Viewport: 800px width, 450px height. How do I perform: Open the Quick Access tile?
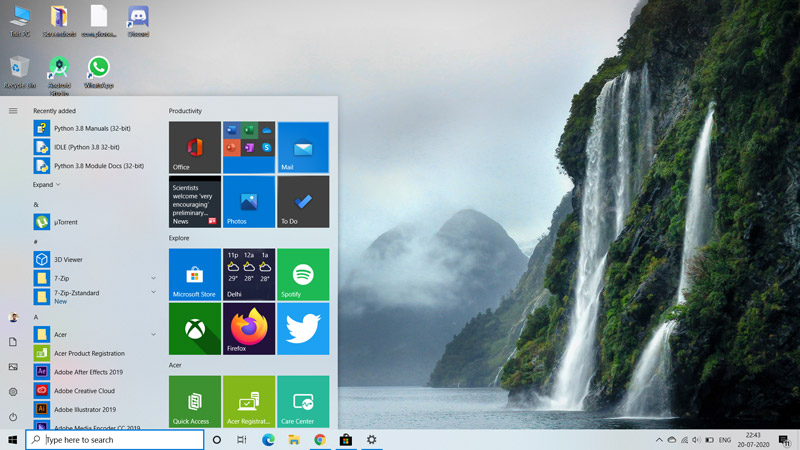coord(195,402)
